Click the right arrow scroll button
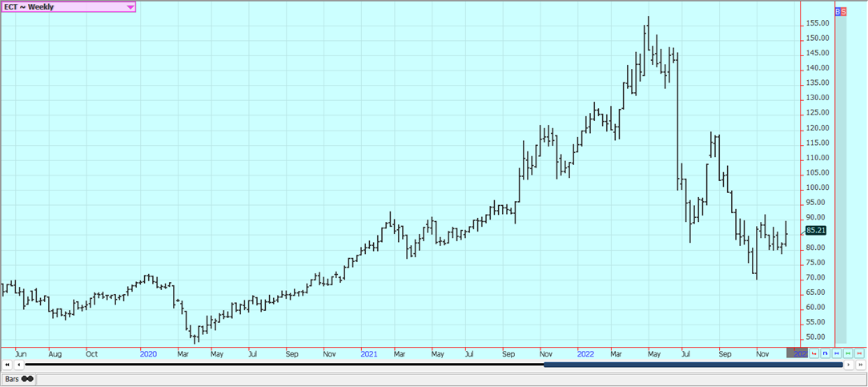 (849, 365)
